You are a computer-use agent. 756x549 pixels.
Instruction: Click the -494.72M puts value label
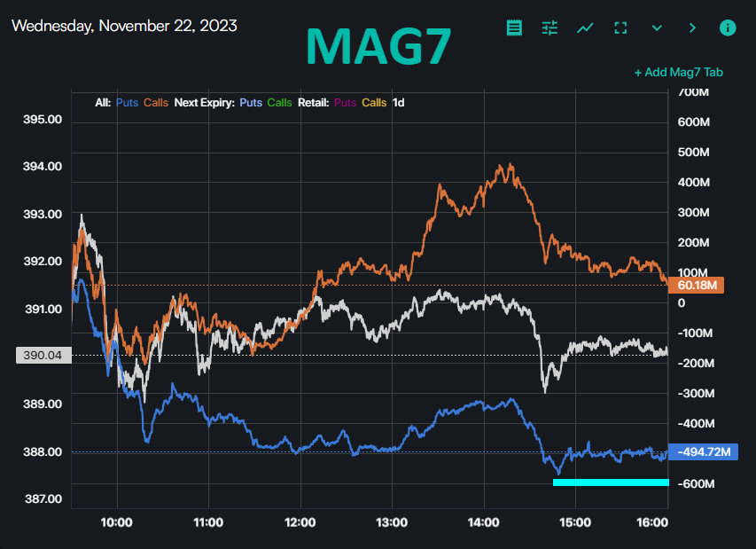pyautogui.click(x=703, y=452)
